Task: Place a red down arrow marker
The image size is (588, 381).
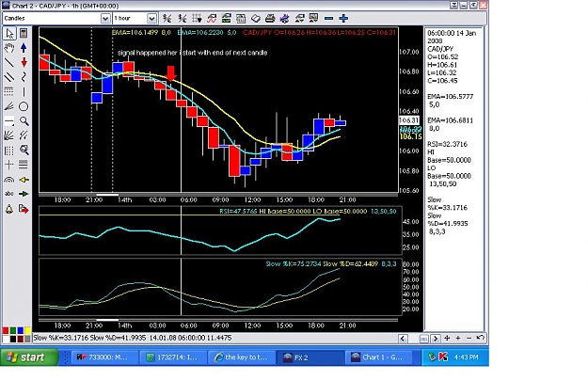Action: [24, 62]
